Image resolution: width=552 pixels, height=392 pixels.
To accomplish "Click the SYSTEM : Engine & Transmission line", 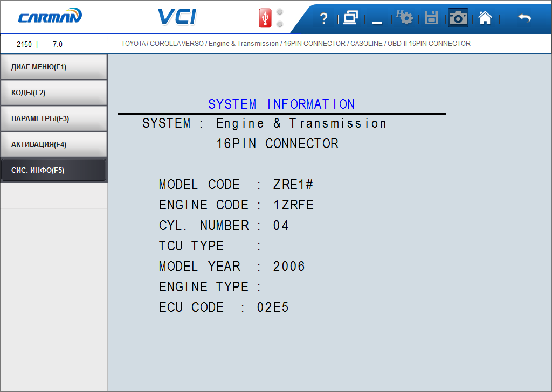I will point(264,123).
